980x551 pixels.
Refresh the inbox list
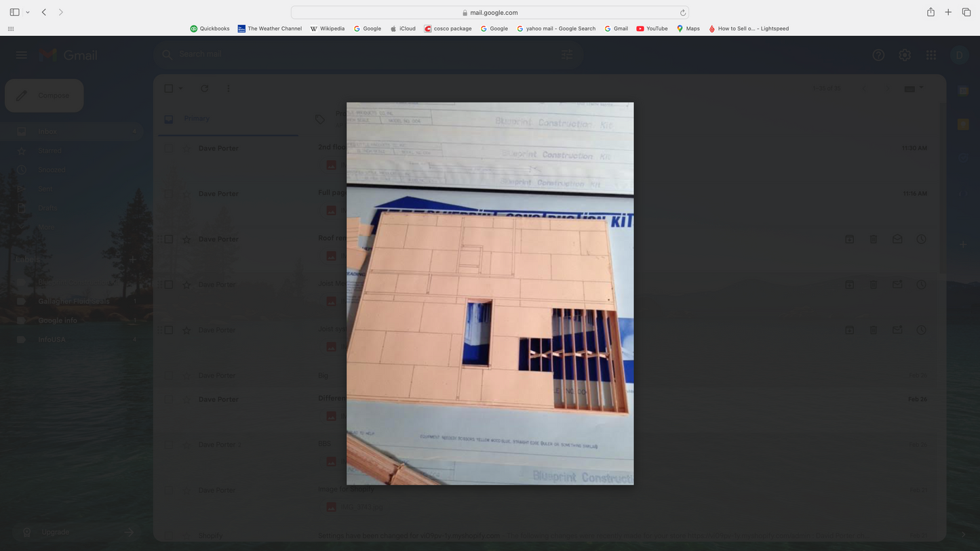(x=204, y=89)
